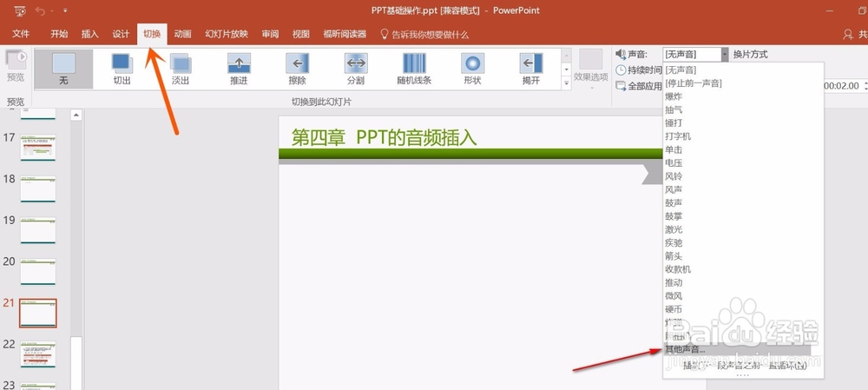
Task: Apply the 形状 shape transition
Action: [x=472, y=69]
